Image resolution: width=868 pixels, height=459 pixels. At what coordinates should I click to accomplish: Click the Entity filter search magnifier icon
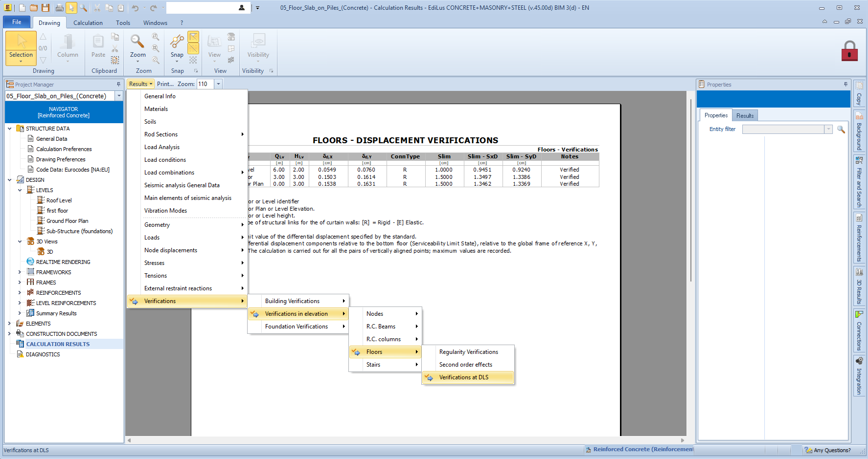coord(841,130)
